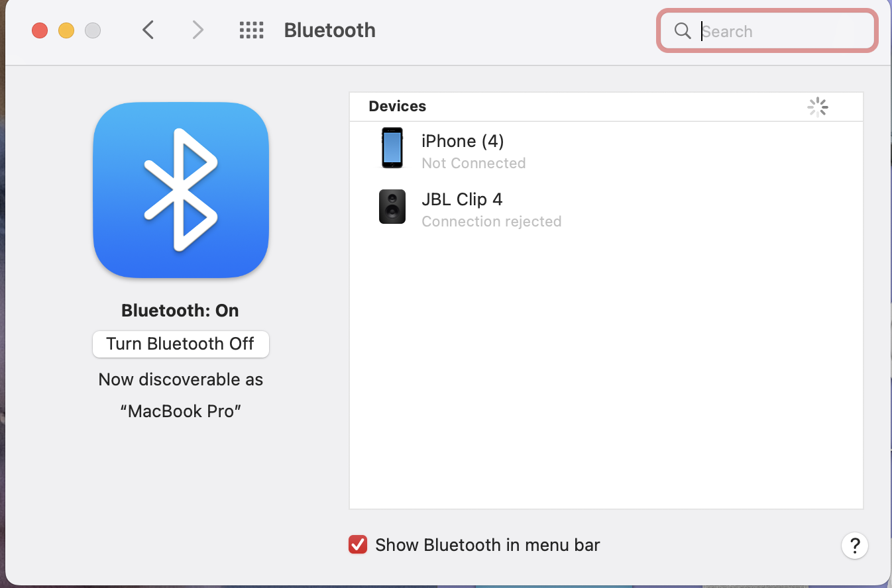Click the magnifying glass search icon
Screen dimensions: 892x588
pyautogui.click(x=683, y=30)
